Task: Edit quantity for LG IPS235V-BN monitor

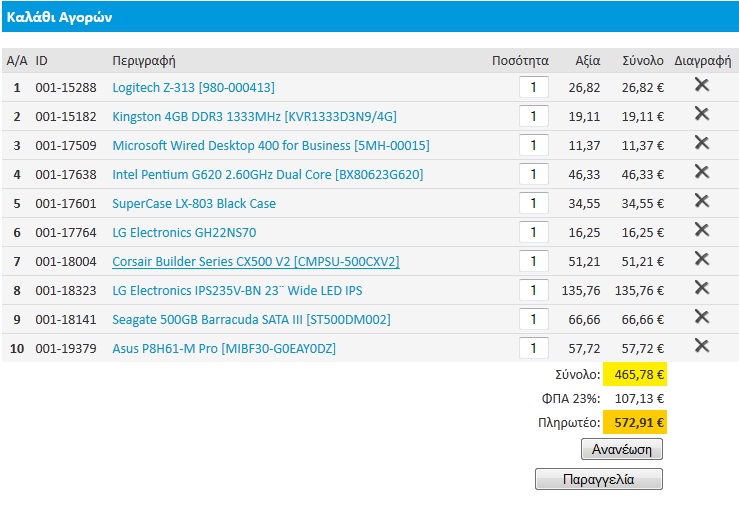Action: click(x=534, y=290)
